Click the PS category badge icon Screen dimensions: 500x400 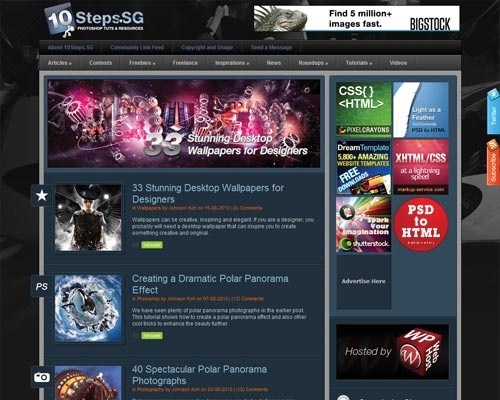(42, 286)
